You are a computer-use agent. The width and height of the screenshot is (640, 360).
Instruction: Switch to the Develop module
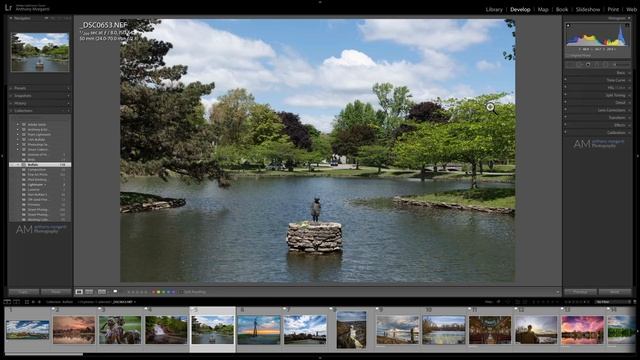coord(520,9)
